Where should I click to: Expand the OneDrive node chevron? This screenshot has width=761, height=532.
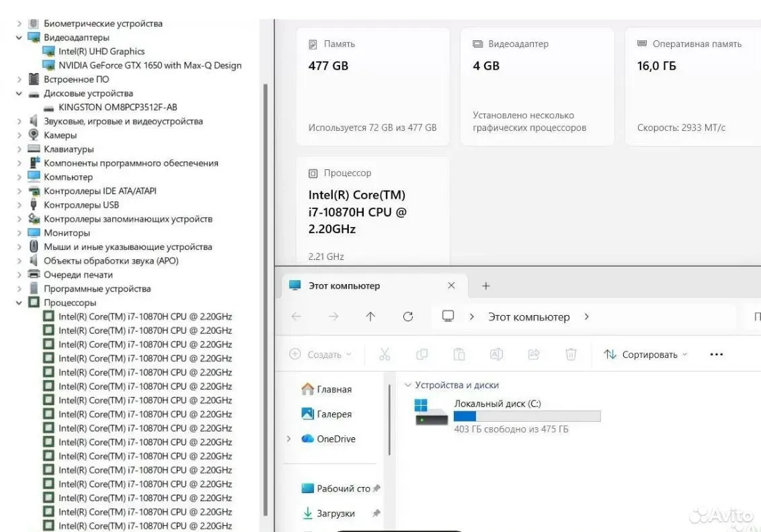click(x=289, y=439)
